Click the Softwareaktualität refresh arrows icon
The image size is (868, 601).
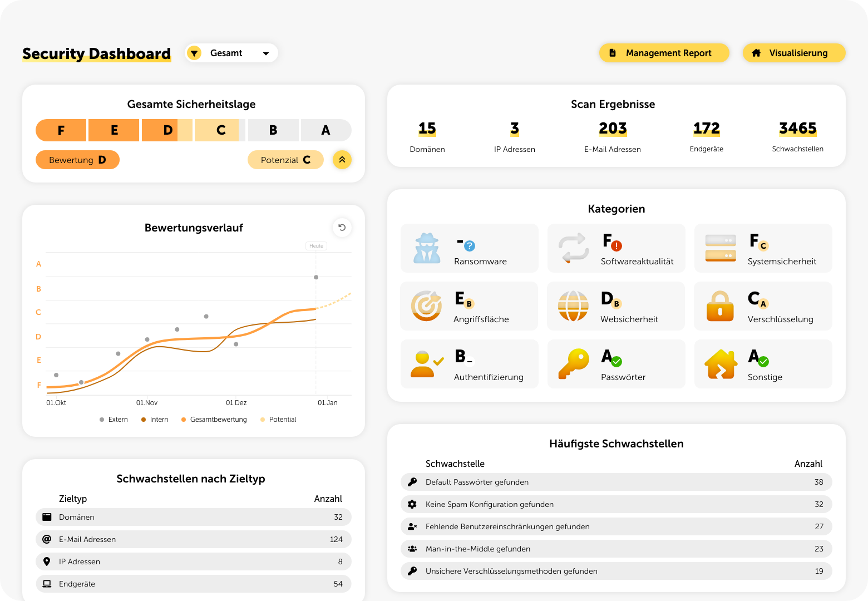(x=574, y=248)
